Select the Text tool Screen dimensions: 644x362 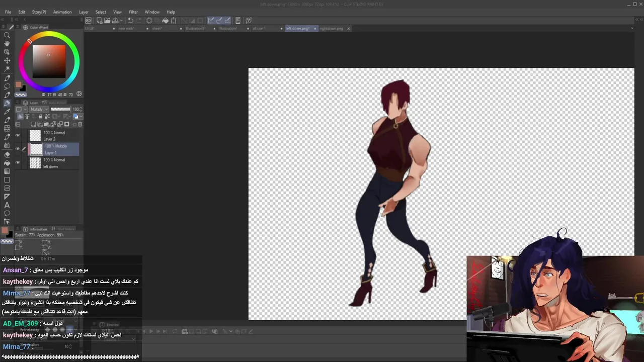(x=7, y=205)
